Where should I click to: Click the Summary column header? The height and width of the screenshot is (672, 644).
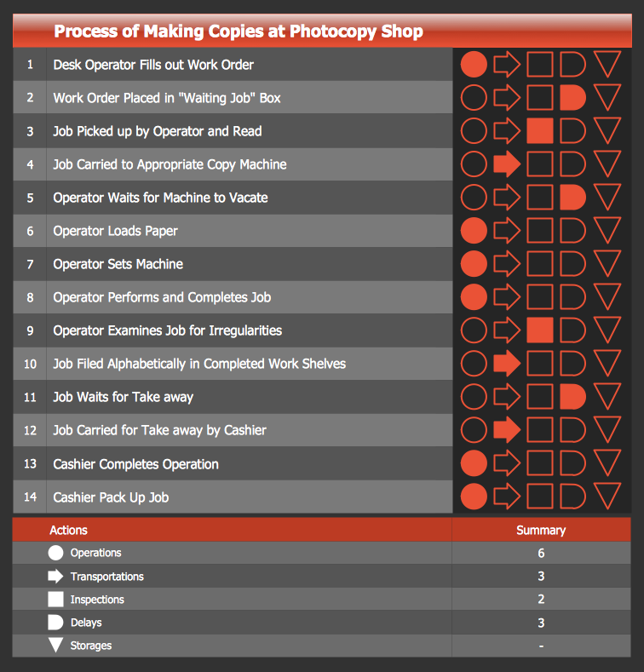(541, 530)
